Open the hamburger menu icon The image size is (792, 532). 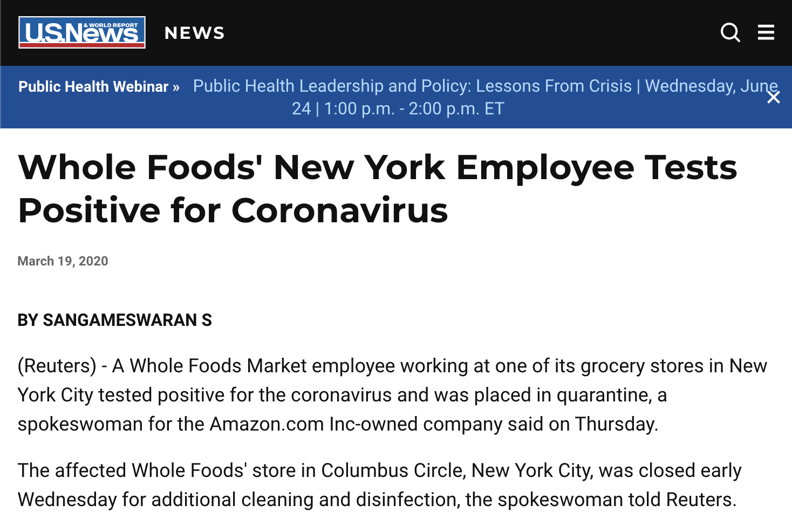pyautogui.click(x=766, y=32)
